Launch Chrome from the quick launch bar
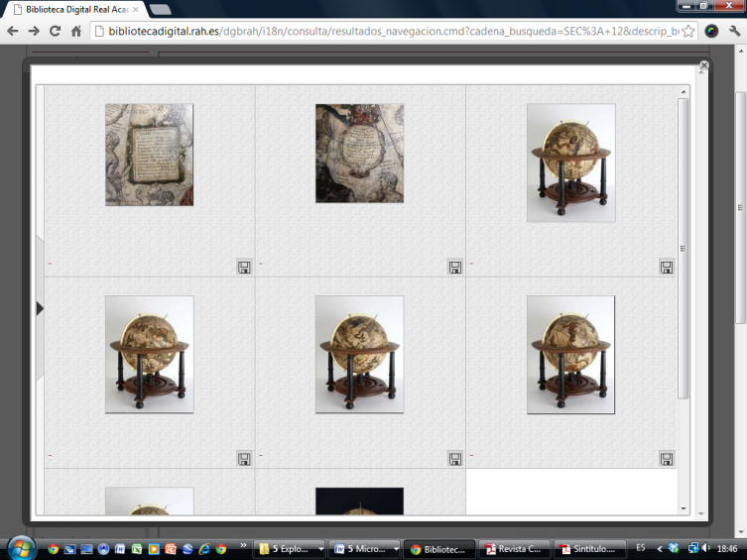747x560 pixels. 53,549
